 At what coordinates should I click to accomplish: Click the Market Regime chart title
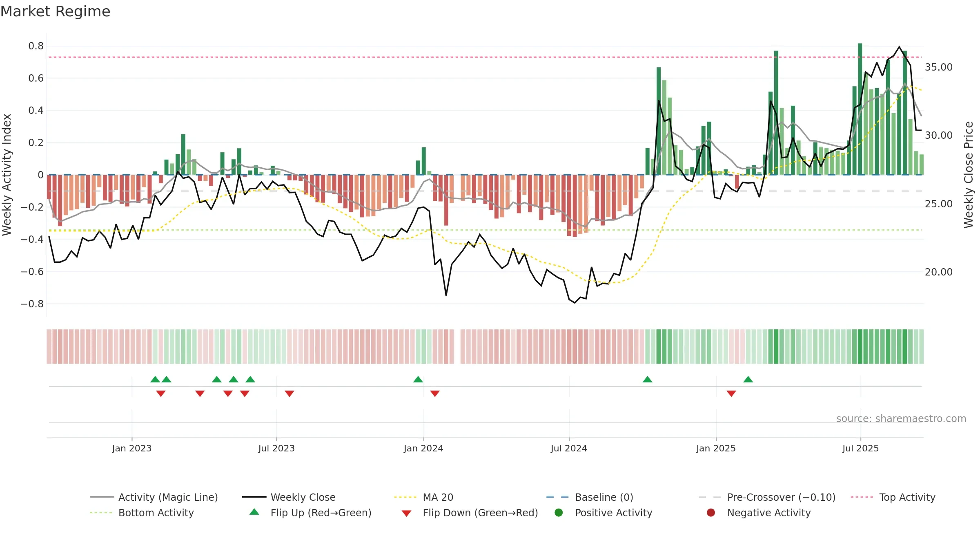56,11
